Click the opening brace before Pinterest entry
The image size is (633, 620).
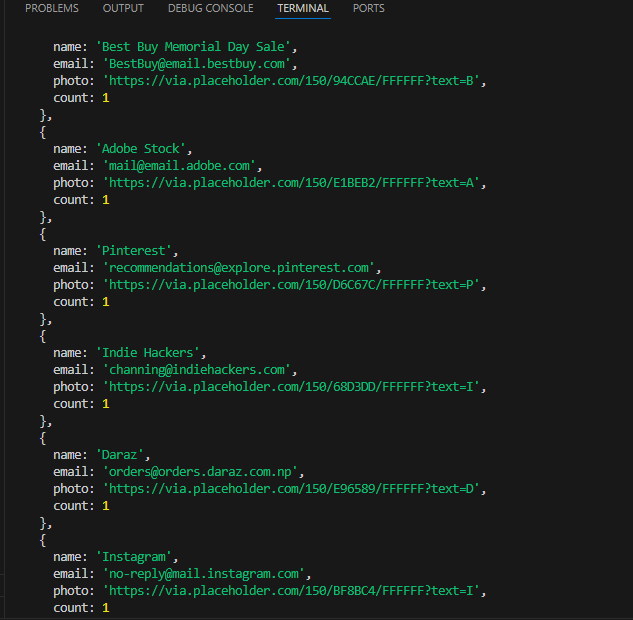point(43,234)
